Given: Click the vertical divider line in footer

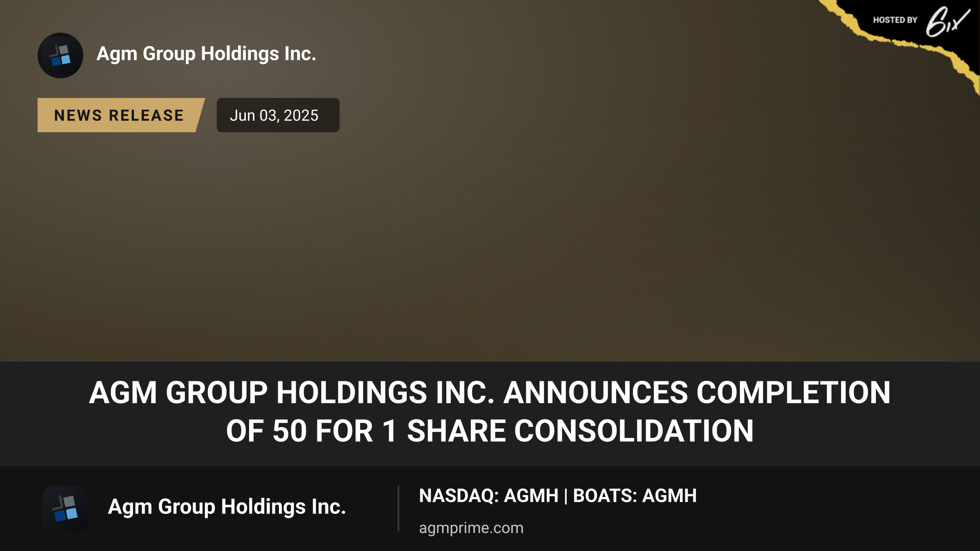Looking at the screenshot, I should 398,509.
